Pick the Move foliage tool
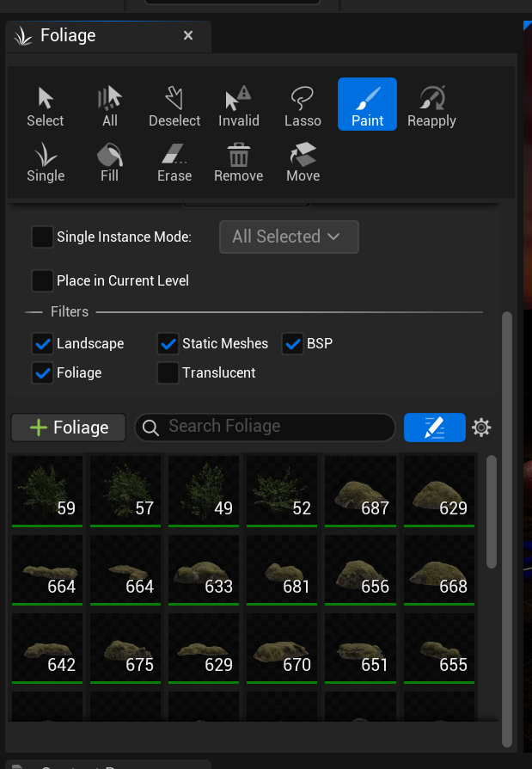Screen dimensions: 532x769 pos(303,161)
